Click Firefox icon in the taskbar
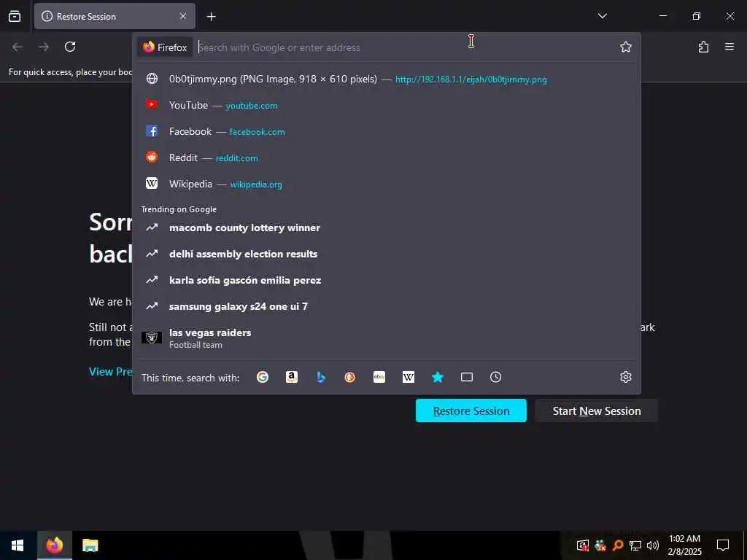The width and height of the screenshot is (747, 560). point(55,545)
